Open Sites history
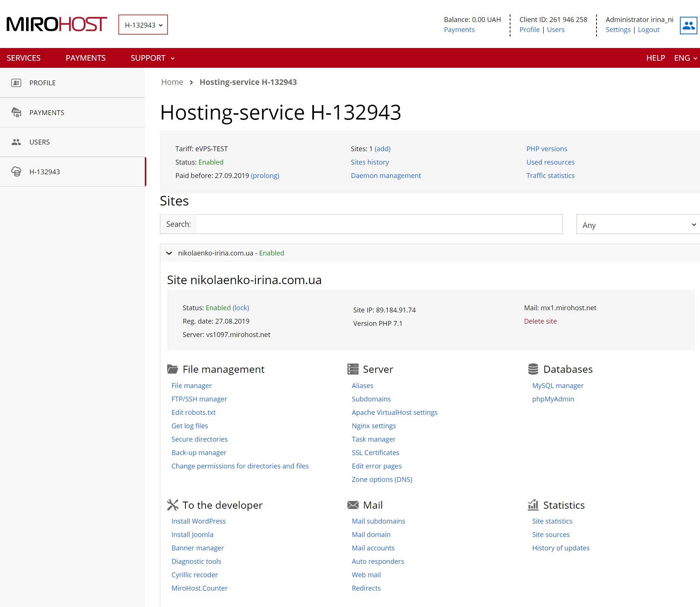The image size is (700, 607). tap(370, 162)
